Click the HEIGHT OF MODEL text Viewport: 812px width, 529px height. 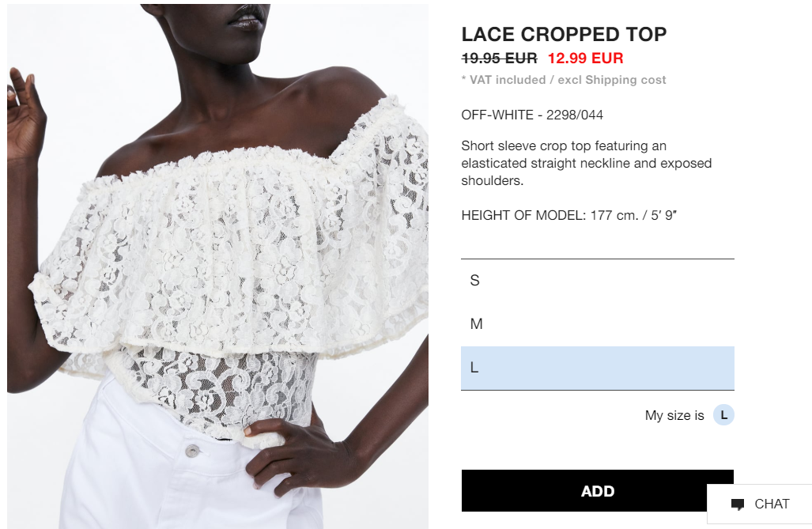[568, 215]
